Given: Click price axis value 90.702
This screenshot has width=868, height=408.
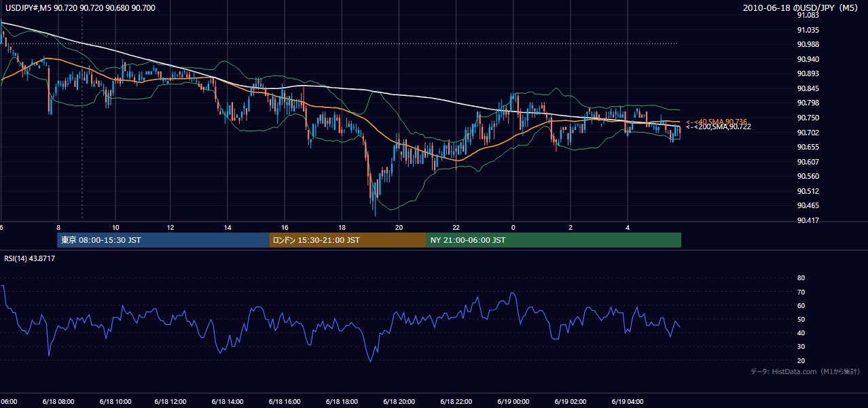Looking at the screenshot, I should (x=808, y=133).
